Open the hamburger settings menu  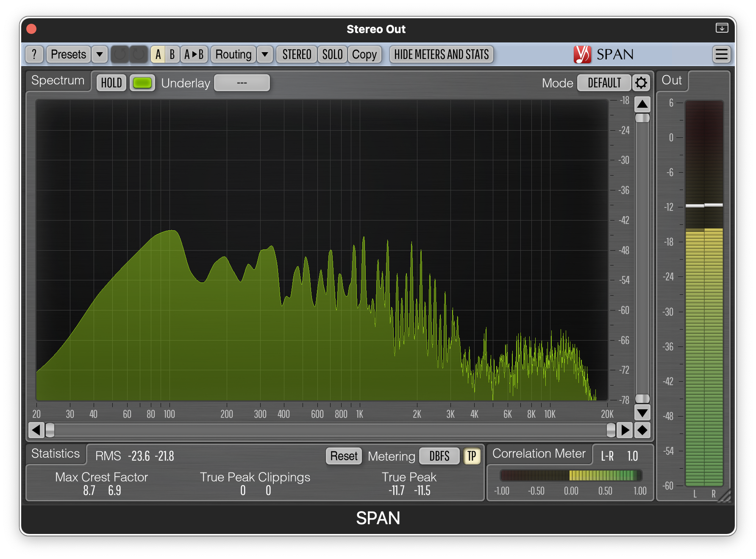[721, 54]
